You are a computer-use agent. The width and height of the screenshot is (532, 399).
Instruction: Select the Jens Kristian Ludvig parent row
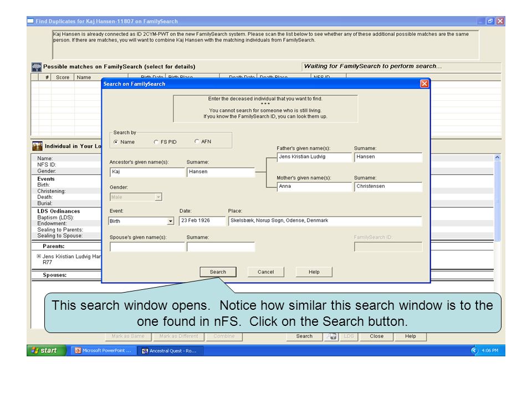click(69, 259)
